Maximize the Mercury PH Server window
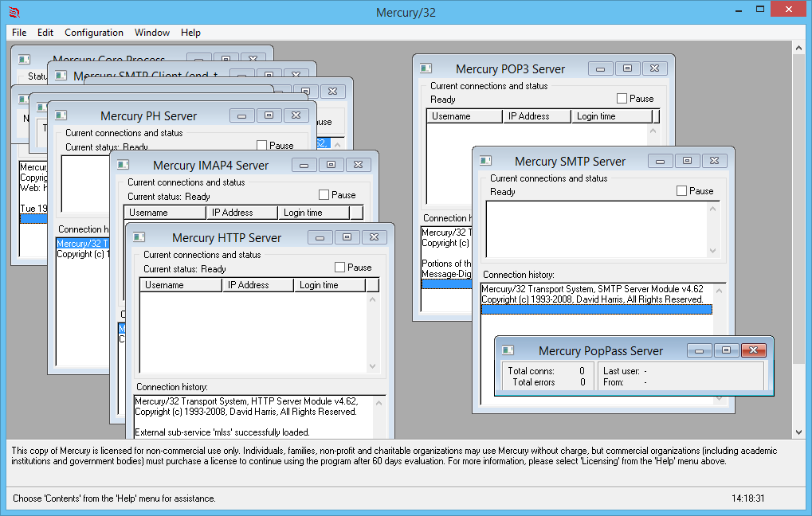Viewport: 812px width, 516px height. tap(269, 115)
